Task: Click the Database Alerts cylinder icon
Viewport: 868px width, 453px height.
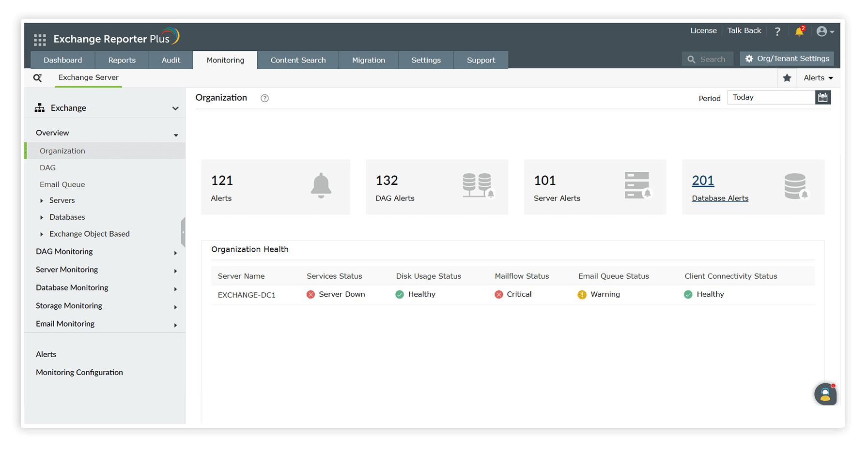Action: (796, 186)
